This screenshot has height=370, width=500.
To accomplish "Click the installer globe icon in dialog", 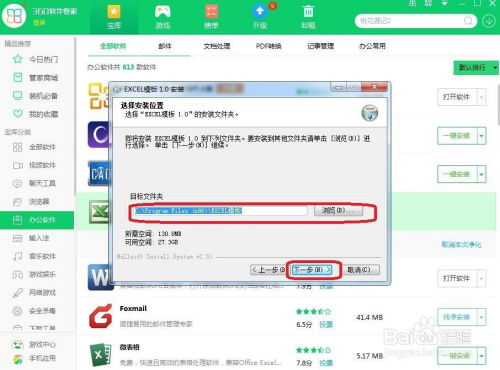I will (x=370, y=113).
